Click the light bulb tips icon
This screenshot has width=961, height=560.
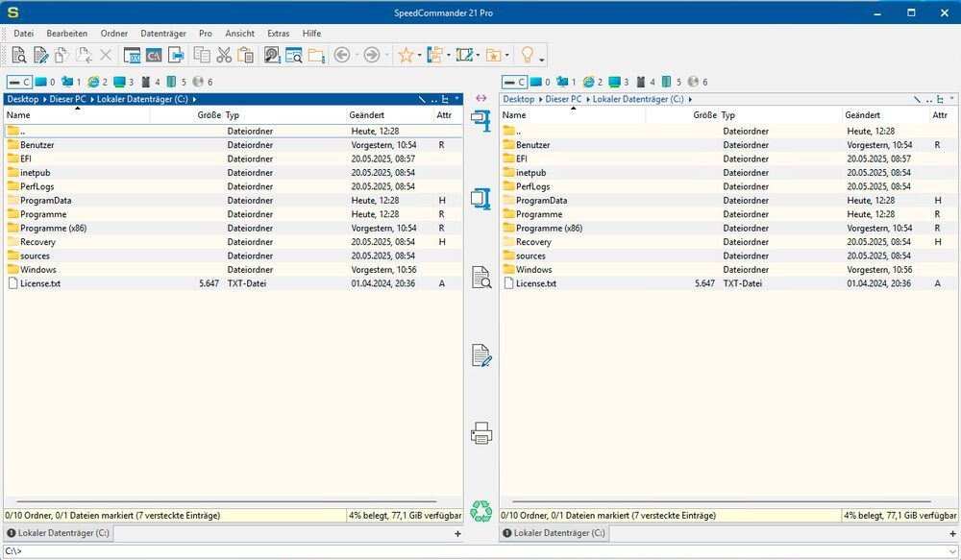pyautogui.click(x=527, y=56)
